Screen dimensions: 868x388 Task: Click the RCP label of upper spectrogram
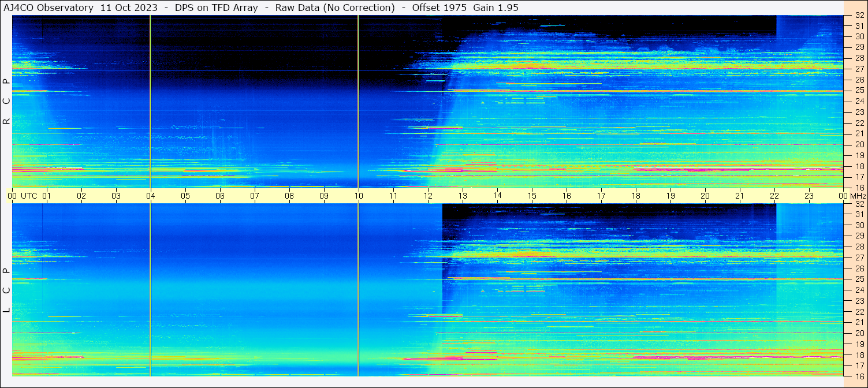coord(6,102)
